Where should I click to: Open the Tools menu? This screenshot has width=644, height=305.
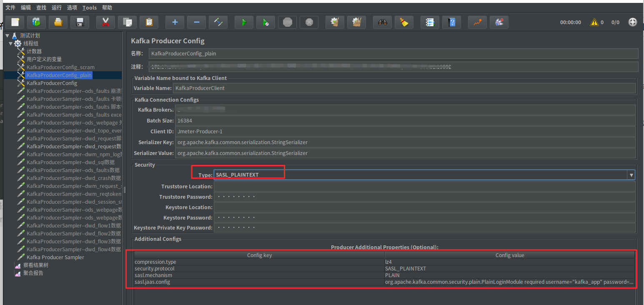[x=90, y=7]
